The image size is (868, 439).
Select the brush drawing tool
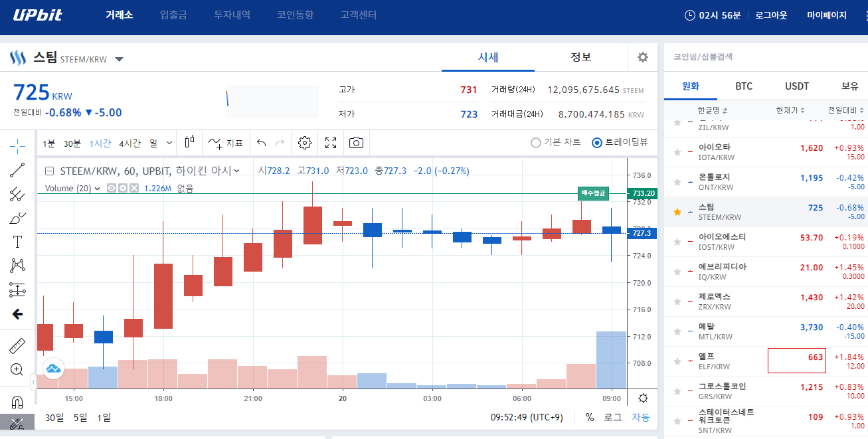[18, 218]
